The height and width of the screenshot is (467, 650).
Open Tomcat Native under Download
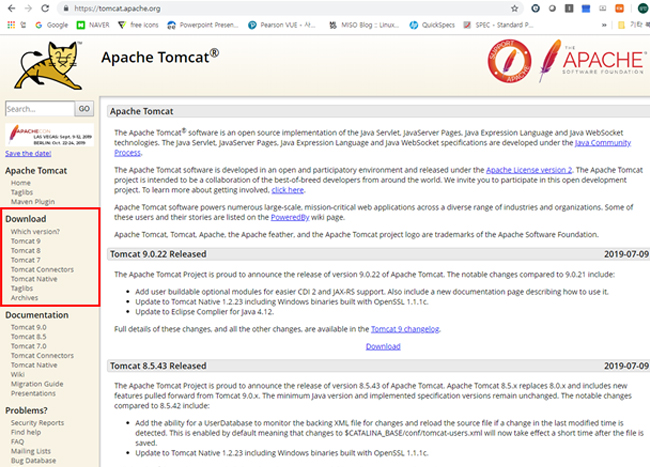coord(34,279)
